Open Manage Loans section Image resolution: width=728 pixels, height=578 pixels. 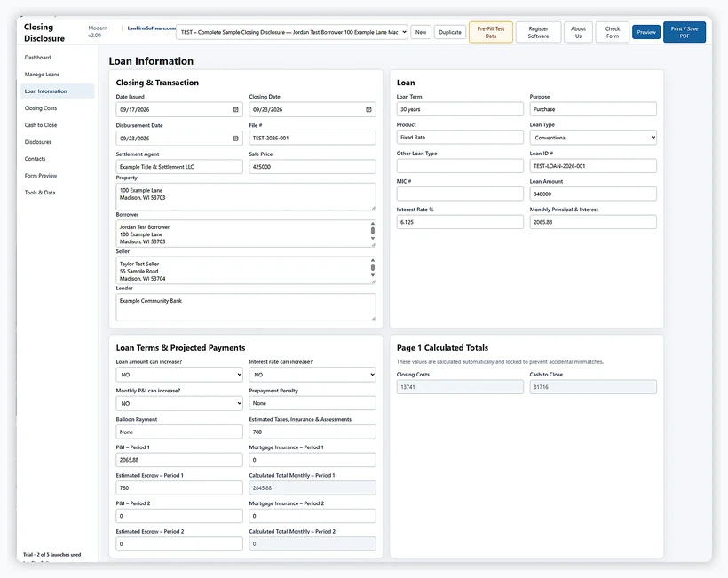(x=42, y=75)
